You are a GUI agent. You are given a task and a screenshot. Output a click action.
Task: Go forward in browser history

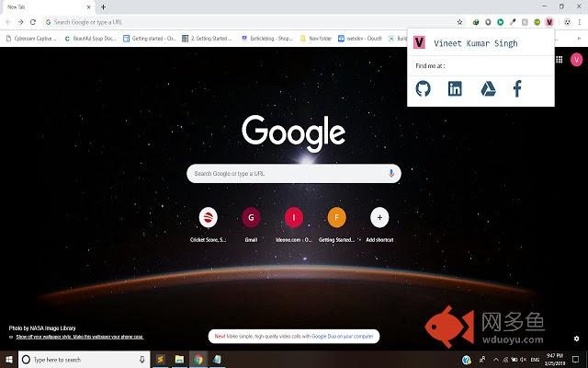point(20,22)
